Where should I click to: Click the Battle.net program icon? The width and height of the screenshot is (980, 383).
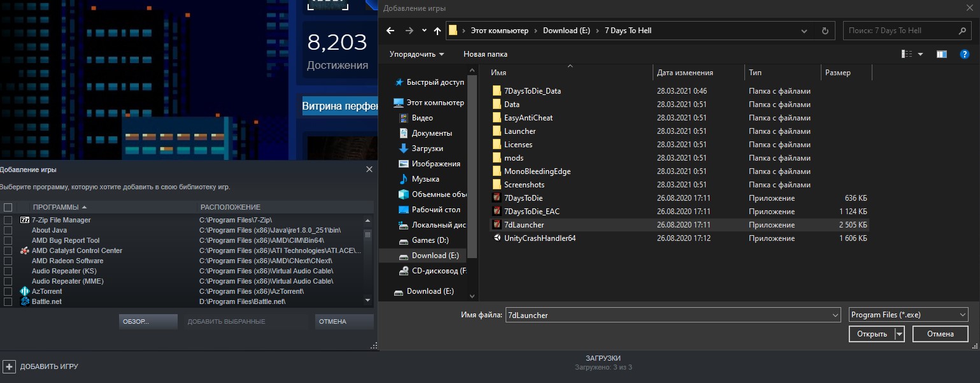coord(25,301)
